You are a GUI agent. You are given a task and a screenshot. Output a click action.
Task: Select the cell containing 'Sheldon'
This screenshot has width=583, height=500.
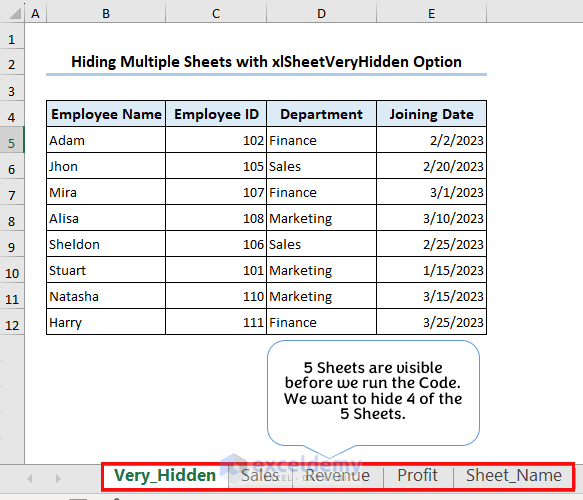[106, 244]
